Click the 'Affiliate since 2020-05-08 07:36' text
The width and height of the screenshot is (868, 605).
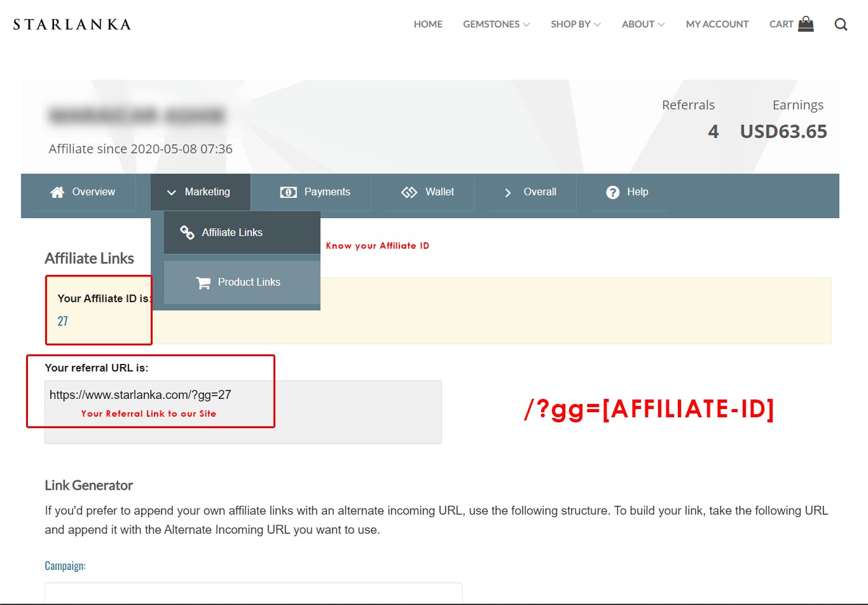(141, 149)
